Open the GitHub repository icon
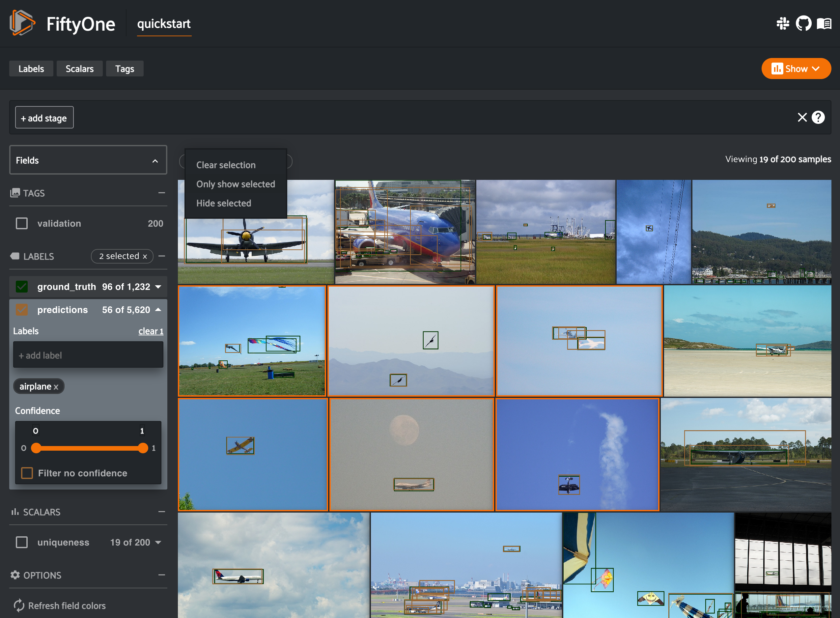 (803, 24)
